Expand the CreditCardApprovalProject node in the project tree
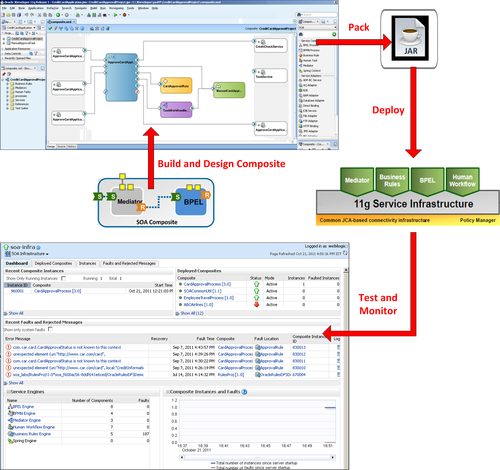 click(4, 39)
